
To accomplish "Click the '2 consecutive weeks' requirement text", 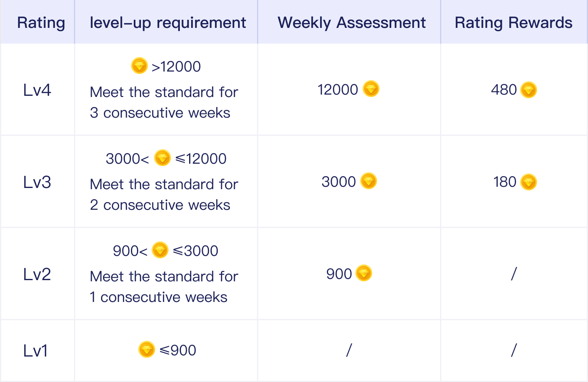I will (x=160, y=205).
